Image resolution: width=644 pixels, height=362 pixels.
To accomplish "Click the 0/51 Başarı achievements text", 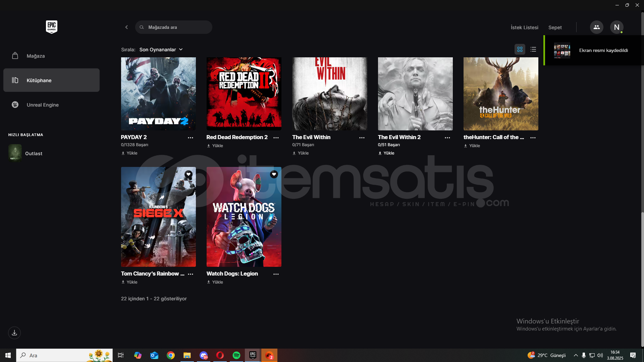I will 389,145.
